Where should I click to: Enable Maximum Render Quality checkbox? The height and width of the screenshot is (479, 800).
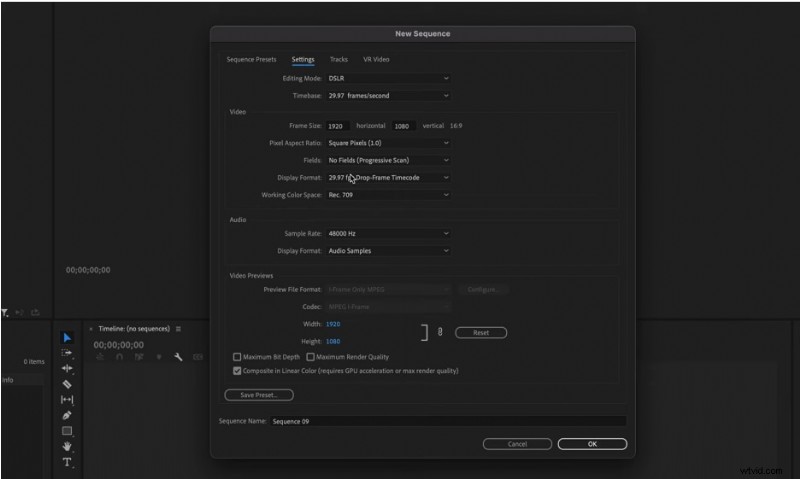tap(311, 357)
